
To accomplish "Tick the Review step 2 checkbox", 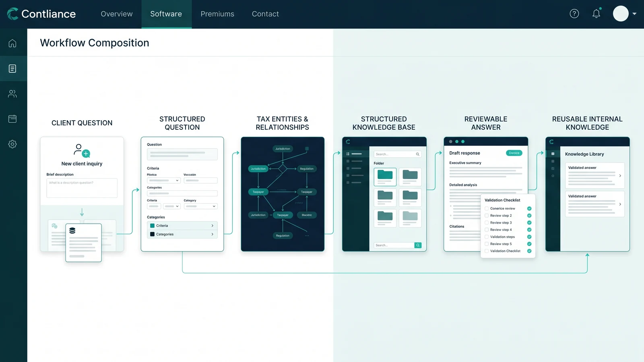I will 487,216.
